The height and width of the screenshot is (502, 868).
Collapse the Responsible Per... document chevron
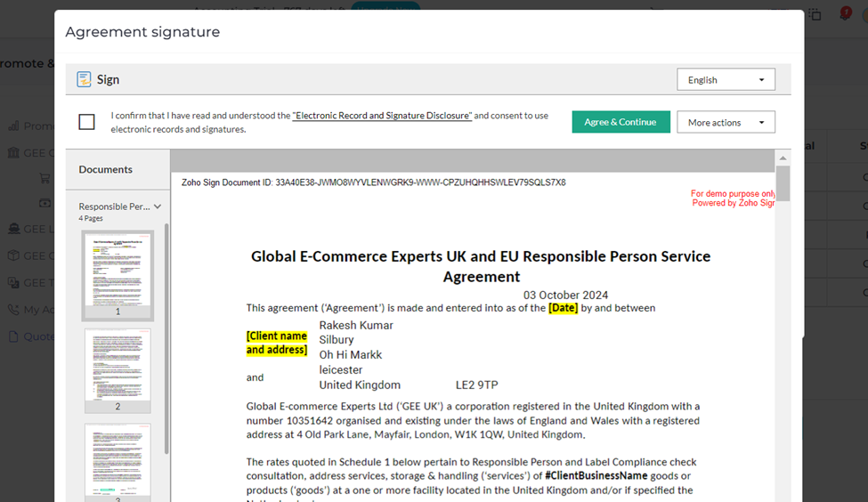pos(158,206)
